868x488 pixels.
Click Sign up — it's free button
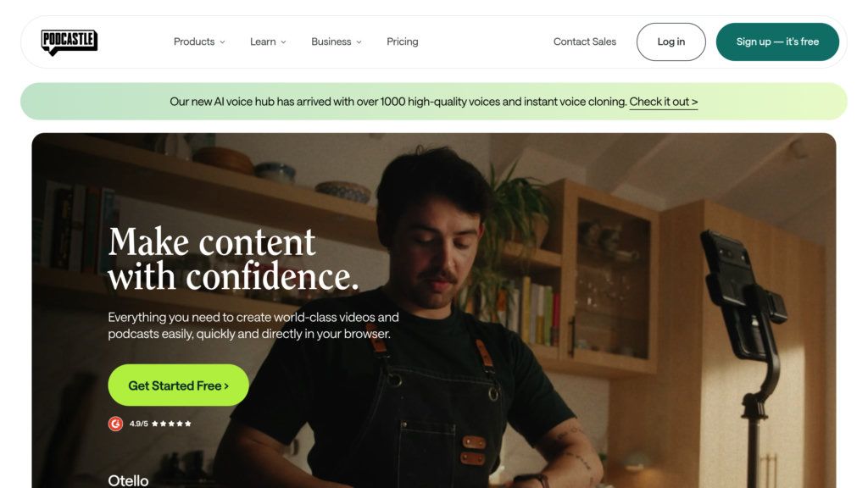click(x=777, y=42)
